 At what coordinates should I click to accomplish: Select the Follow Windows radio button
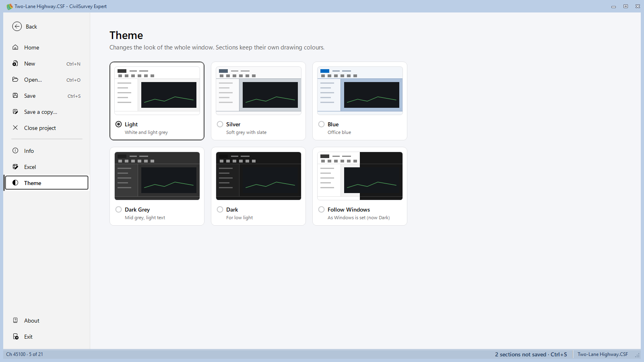click(x=322, y=210)
